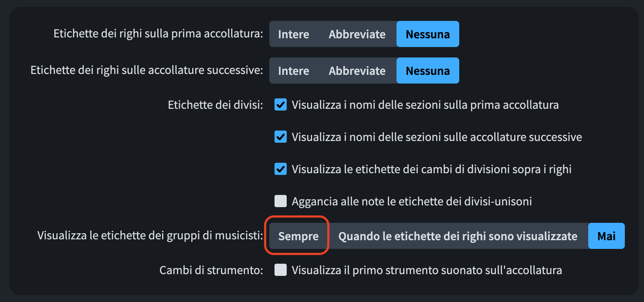Screen dimensions: 644x302
Task: Uncheck section names on first system checkbox
Action: [281, 105]
